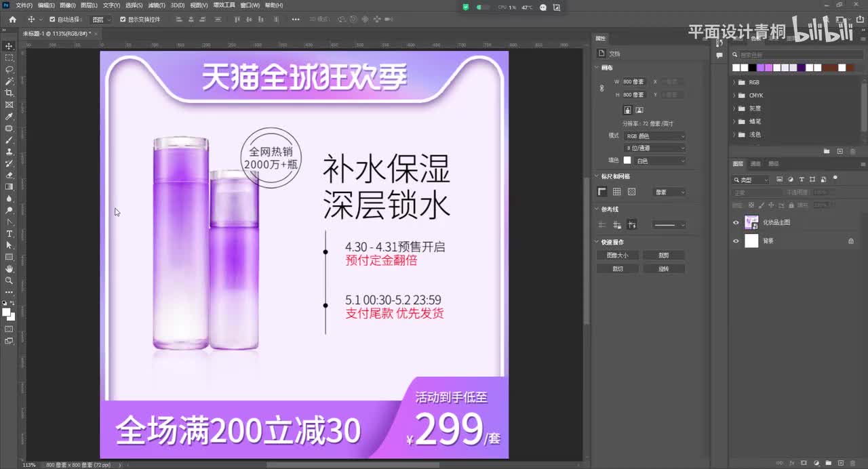Screen dimensions: 868x469
Task: Filter layers by type layers
Action: [x=802, y=180]
